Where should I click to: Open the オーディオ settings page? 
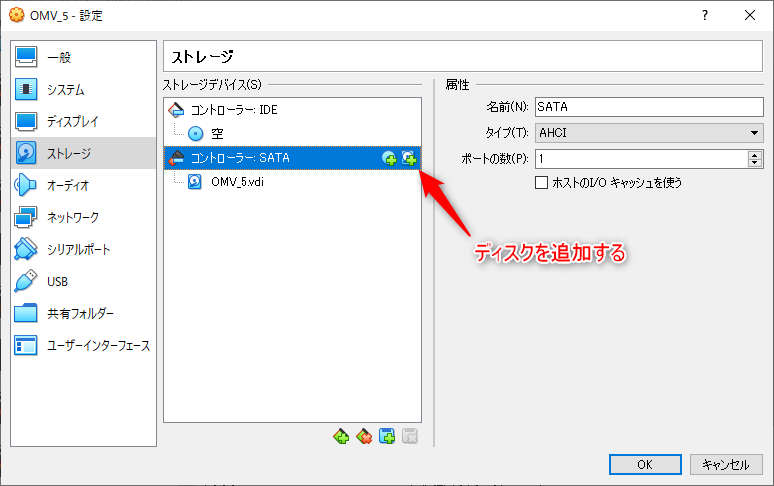click(x=68, y=185)
